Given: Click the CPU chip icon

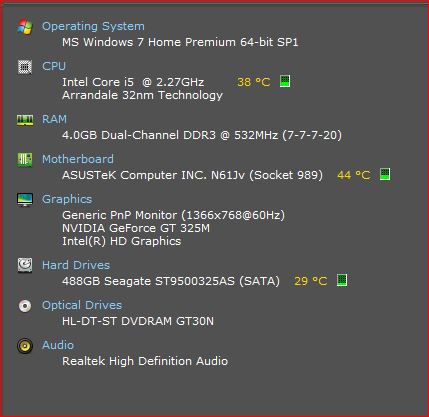Looking at the screenshot, I should point(25,67).
